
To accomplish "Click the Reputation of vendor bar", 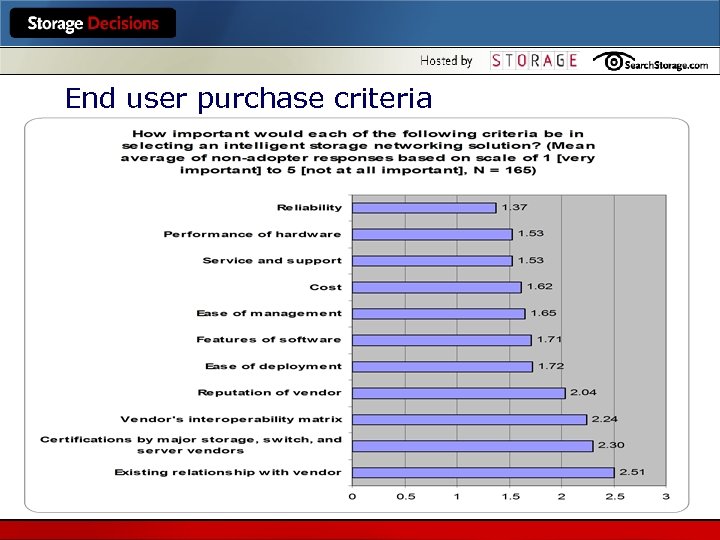I will coord(459,393).
